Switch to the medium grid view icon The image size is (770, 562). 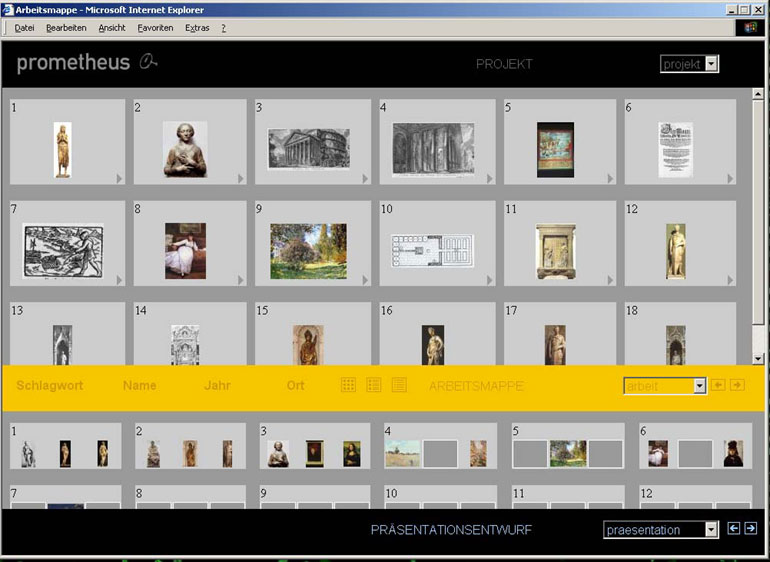click(x=374, y=385)
